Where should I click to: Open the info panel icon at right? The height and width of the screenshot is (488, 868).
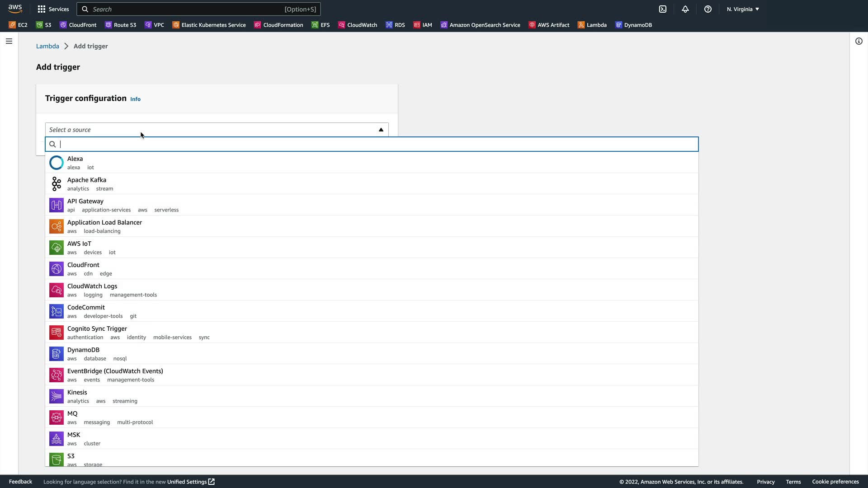pyautogui.click(x=859, y=41)
